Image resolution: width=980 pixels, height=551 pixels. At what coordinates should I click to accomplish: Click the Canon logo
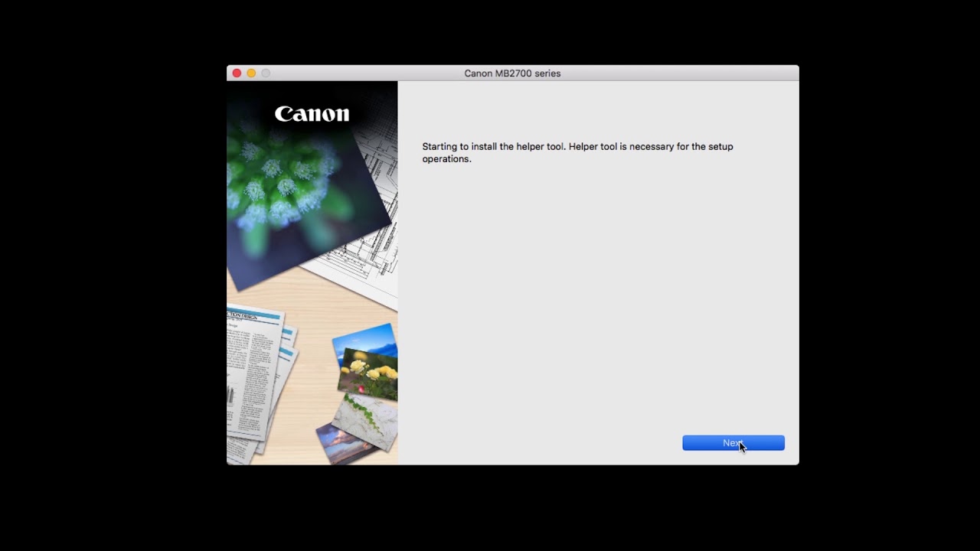point(312,114)
